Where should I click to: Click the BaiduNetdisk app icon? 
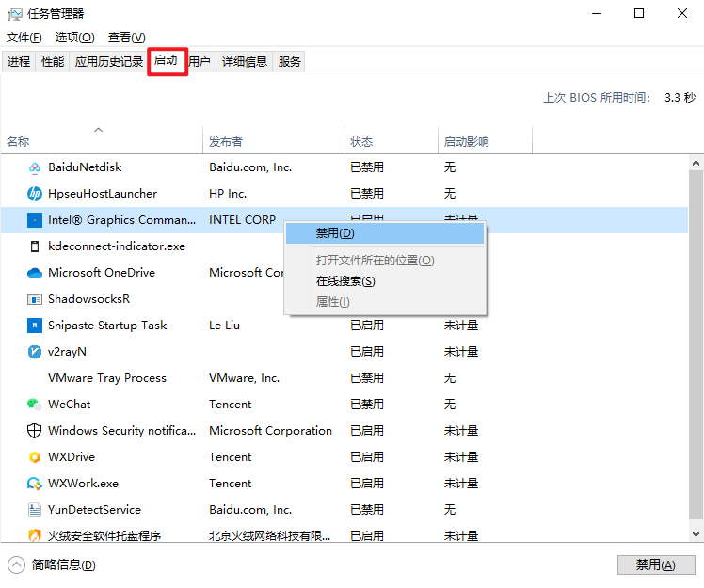[x=35, y=167]
